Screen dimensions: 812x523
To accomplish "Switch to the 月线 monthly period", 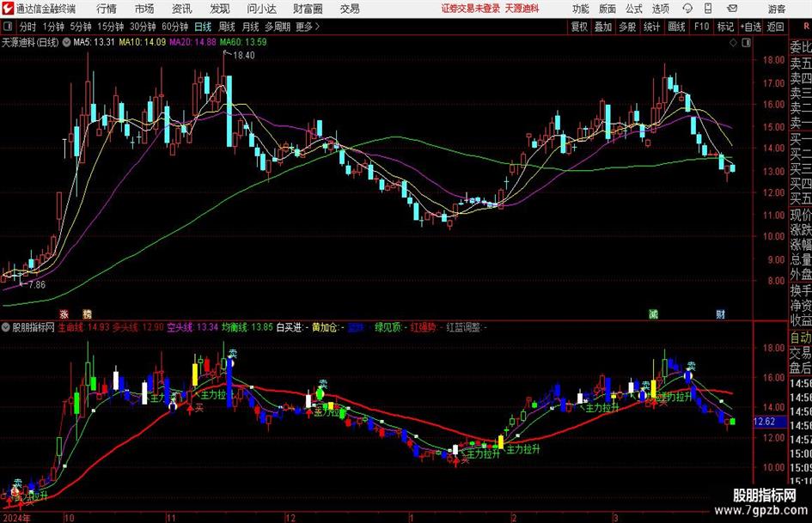I will point(251,27).
